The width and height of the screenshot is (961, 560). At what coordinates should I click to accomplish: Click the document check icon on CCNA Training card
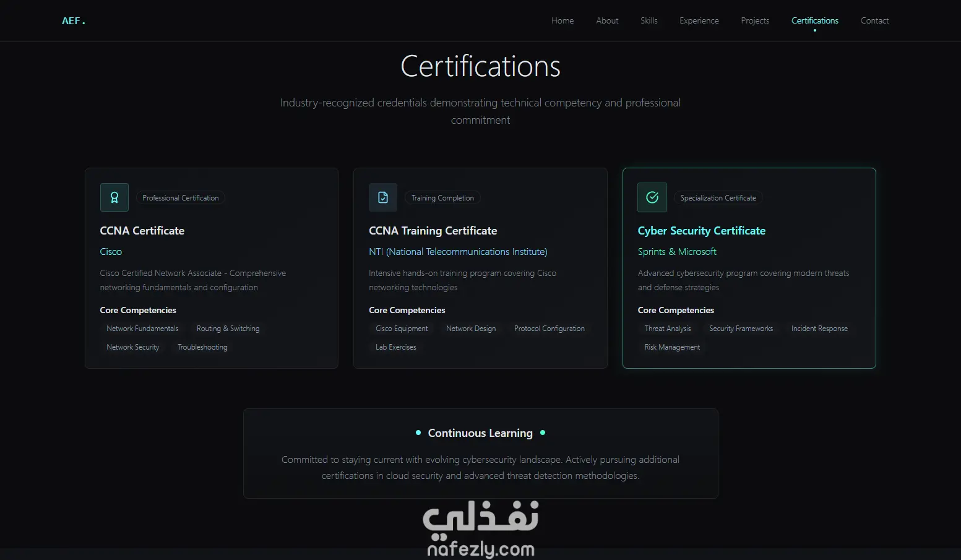click(x=383, y=197)
